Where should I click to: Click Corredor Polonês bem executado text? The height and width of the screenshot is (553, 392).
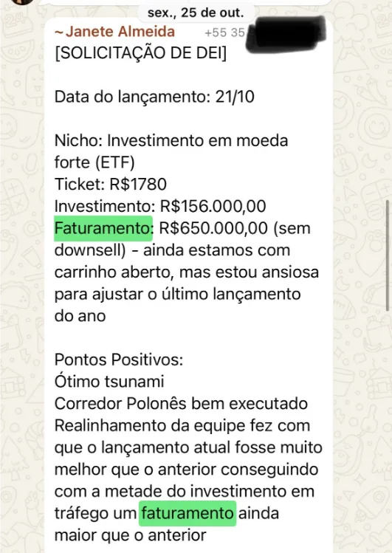click(181, 403)
